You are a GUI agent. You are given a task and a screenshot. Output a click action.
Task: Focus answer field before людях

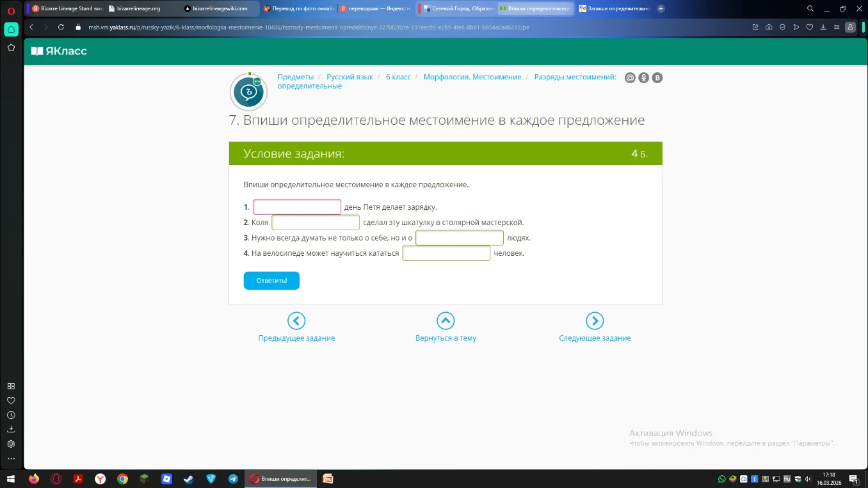460,238
